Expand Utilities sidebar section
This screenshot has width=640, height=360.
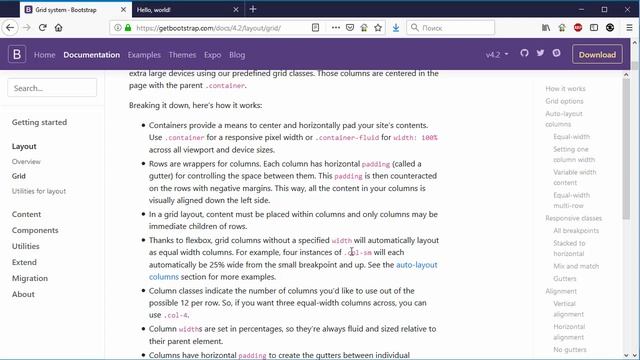click(x=26, y=246)
